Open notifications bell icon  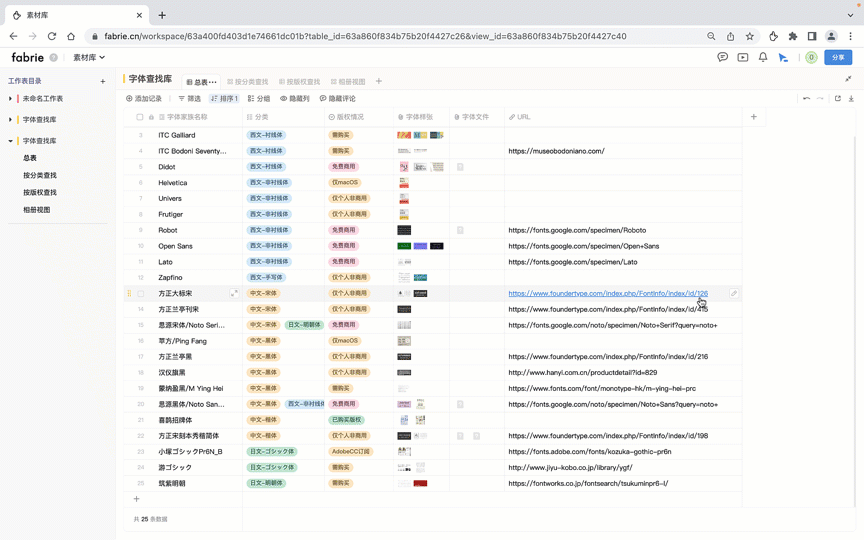click(x=763, y=57)
